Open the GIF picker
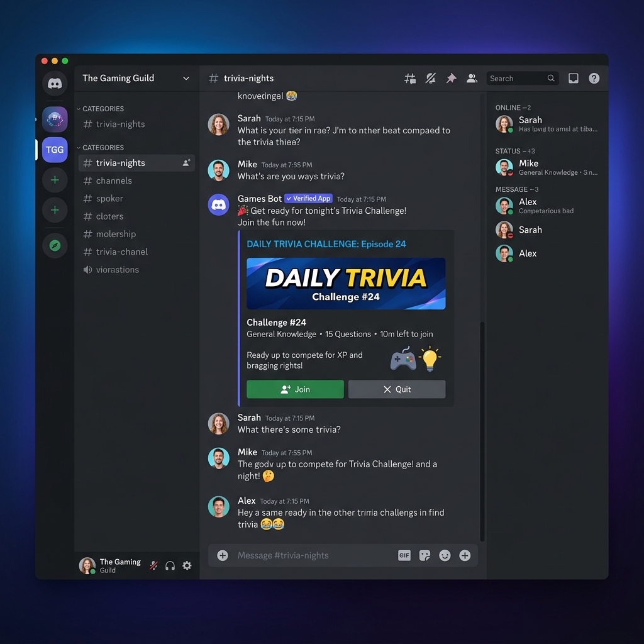Viewport: 644px width, 644px height. coord(404,555)
